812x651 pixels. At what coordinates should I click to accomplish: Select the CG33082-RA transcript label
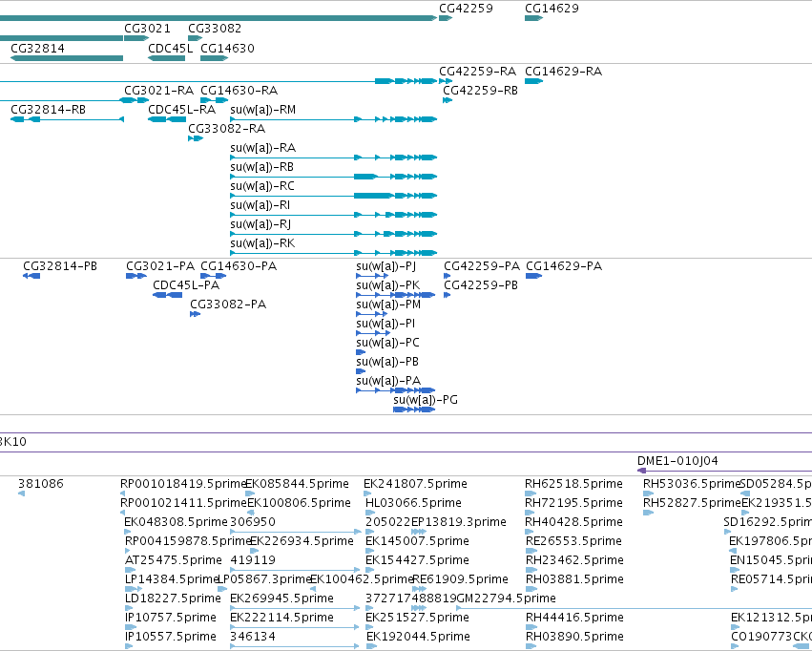pos(227,129)
